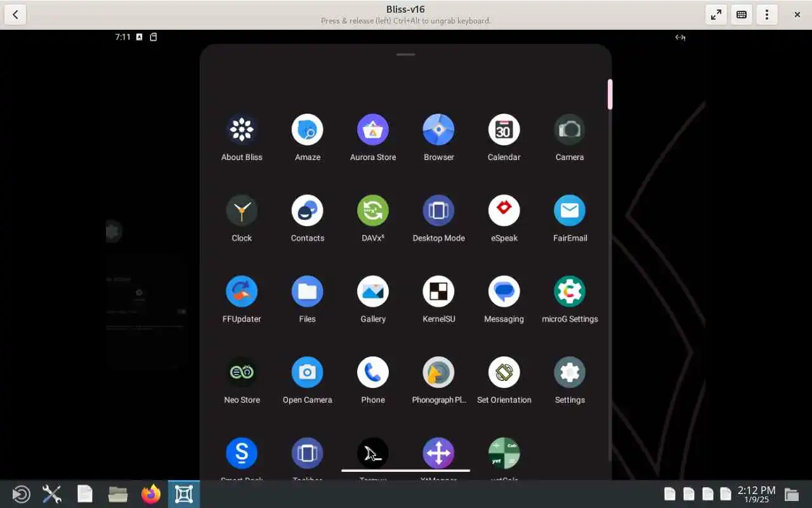
Task: Click the Bliss-v16 taskbar window button
Action: pyautogui.click(x=184, y=494)
